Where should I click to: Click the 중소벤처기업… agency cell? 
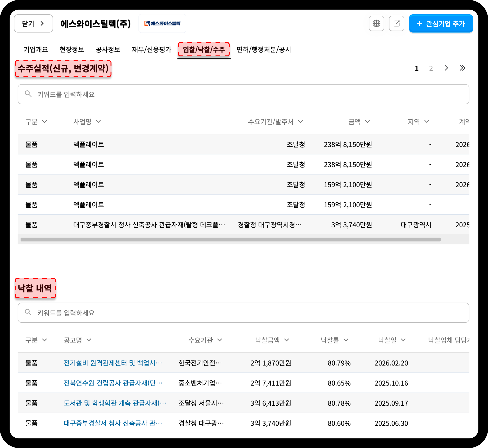point(200,383)
